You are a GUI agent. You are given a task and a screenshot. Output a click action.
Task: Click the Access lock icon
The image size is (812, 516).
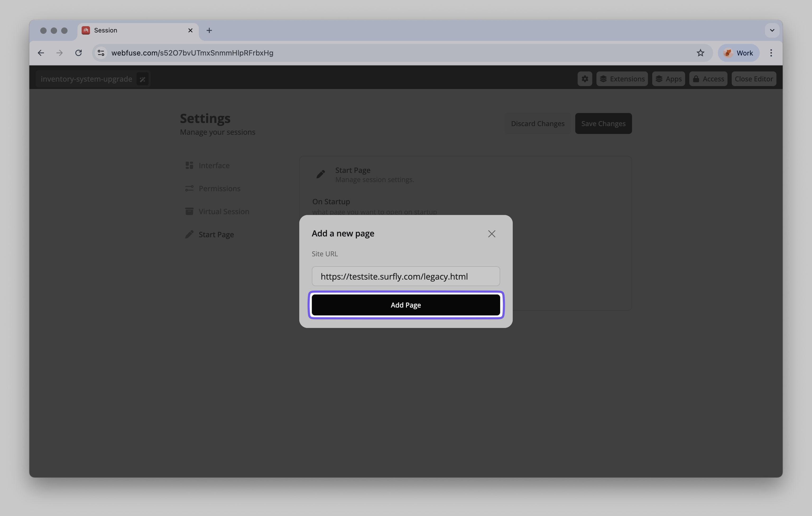click(696, 78)
